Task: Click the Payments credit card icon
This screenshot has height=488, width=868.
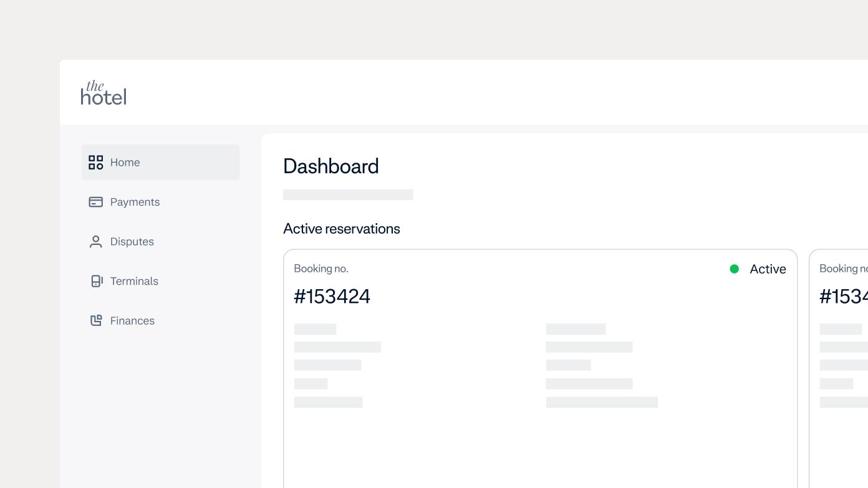Action: 95,202
